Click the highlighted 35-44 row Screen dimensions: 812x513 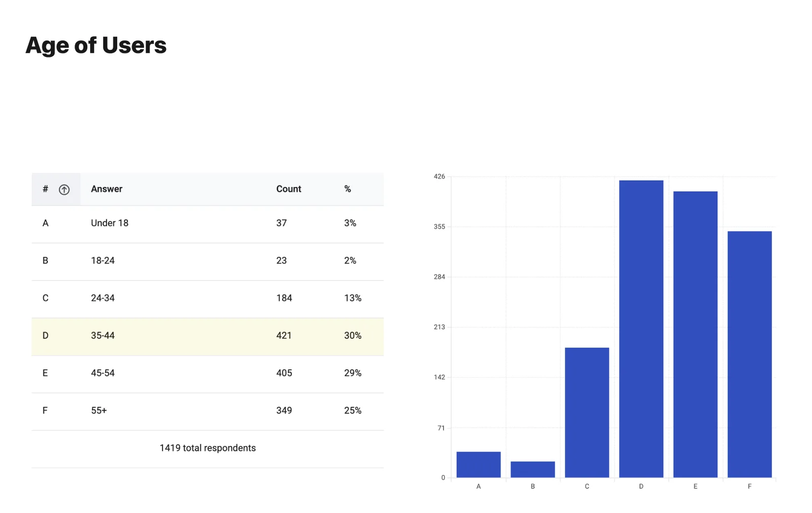click(x=208, y=337)
